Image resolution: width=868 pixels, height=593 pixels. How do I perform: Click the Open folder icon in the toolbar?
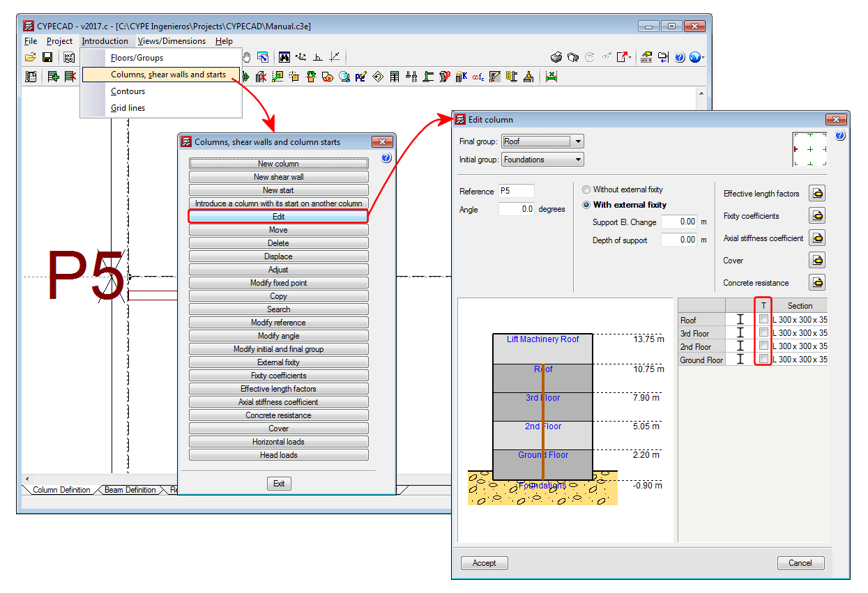coord(30,57)
